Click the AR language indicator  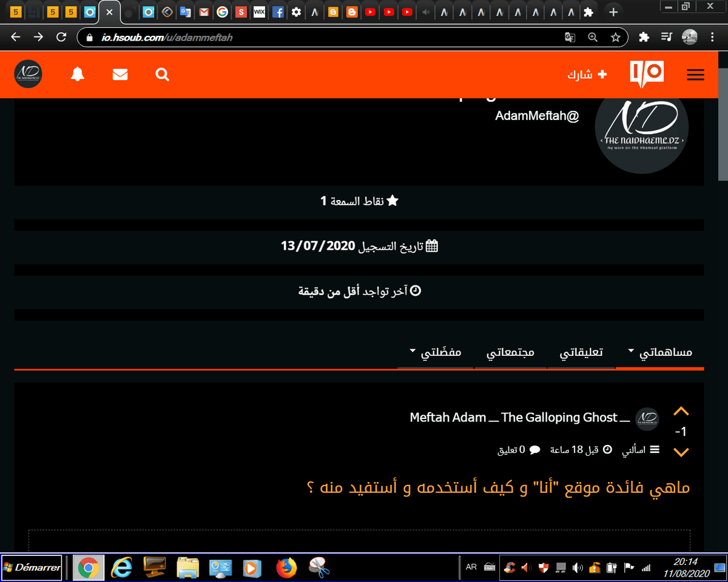(471, 567)
